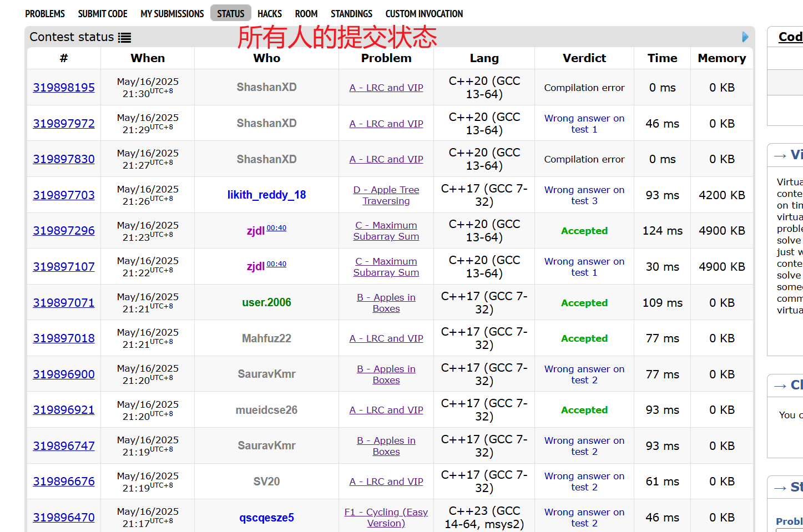This screenshot has height=532, width=803.
Task: Open C - Maximum Subarray Sum in accepted row
Action: 386,231
